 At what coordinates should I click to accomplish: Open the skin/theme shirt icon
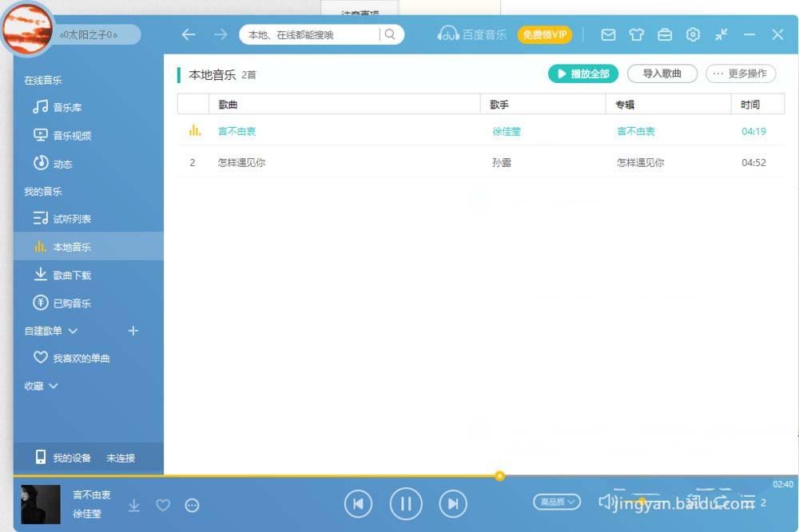(x=636, y=34)
